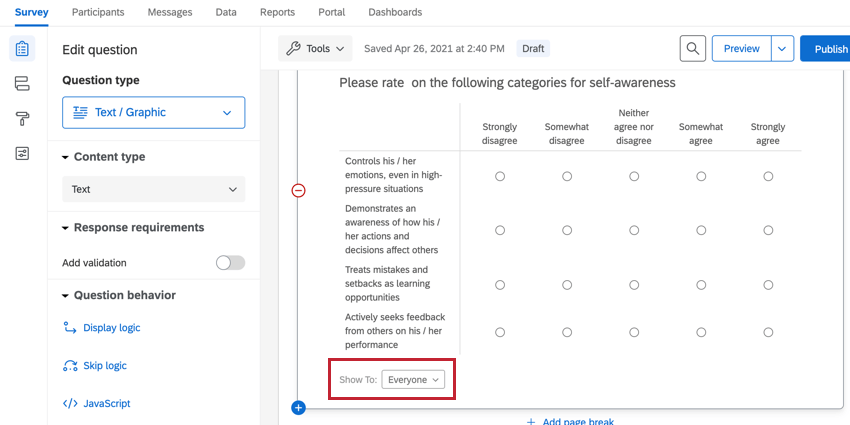Open the Survey flow icon in sidebar
The height and width of the screenshot is (425, 850).
coord(22,84)
